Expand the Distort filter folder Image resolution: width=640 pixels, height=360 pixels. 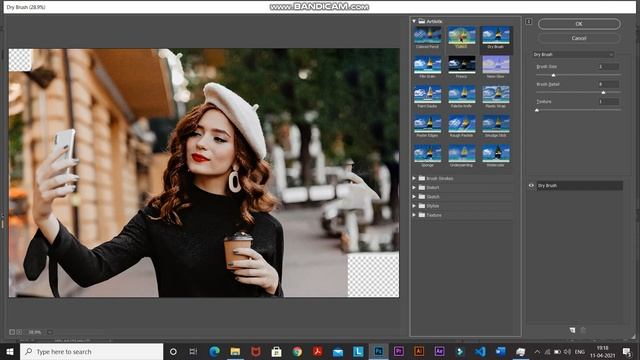point(414,188)
